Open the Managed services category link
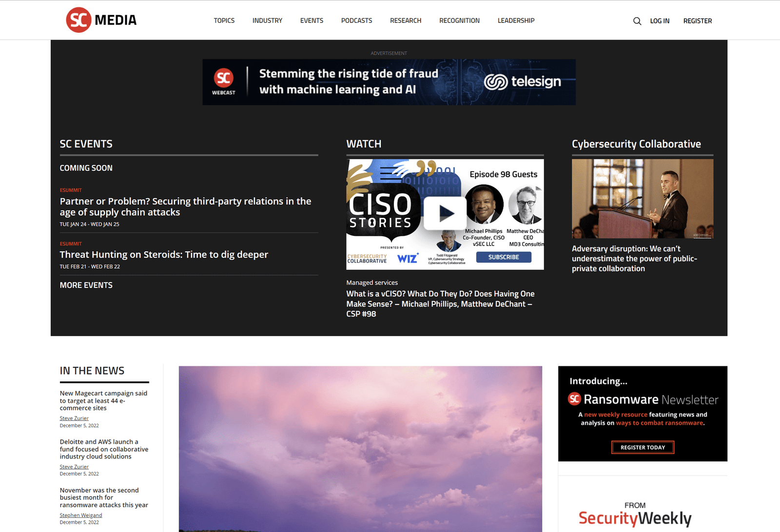780x532 pixels. pos(372,283)
